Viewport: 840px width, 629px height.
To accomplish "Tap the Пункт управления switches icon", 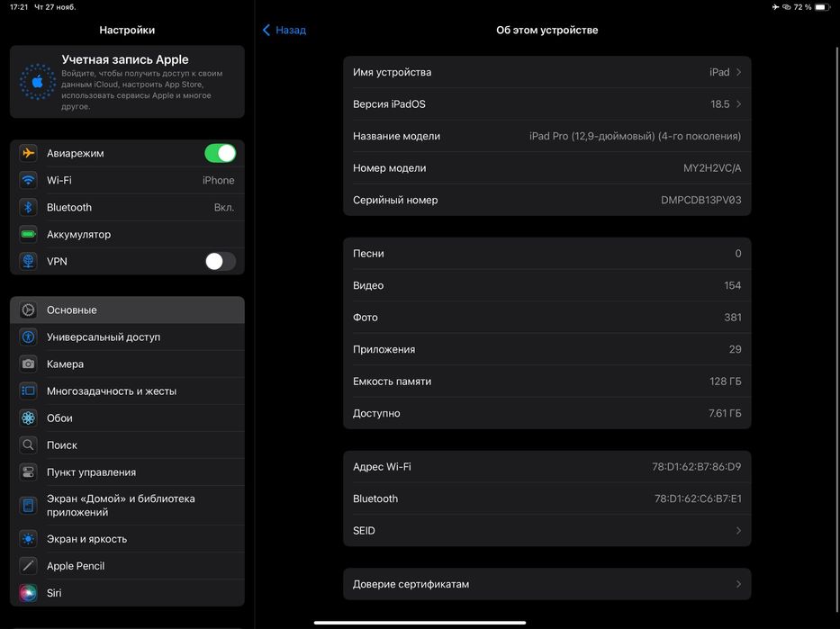I will [29, 472].
